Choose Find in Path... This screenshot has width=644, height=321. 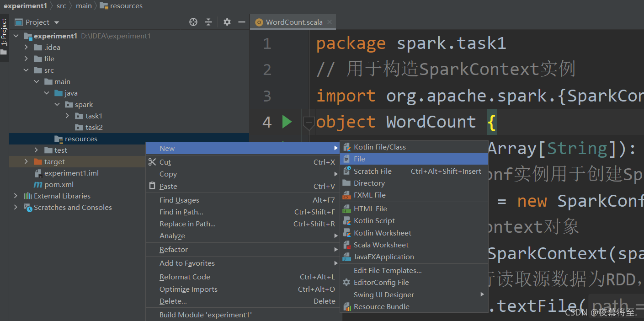[243, 212]
